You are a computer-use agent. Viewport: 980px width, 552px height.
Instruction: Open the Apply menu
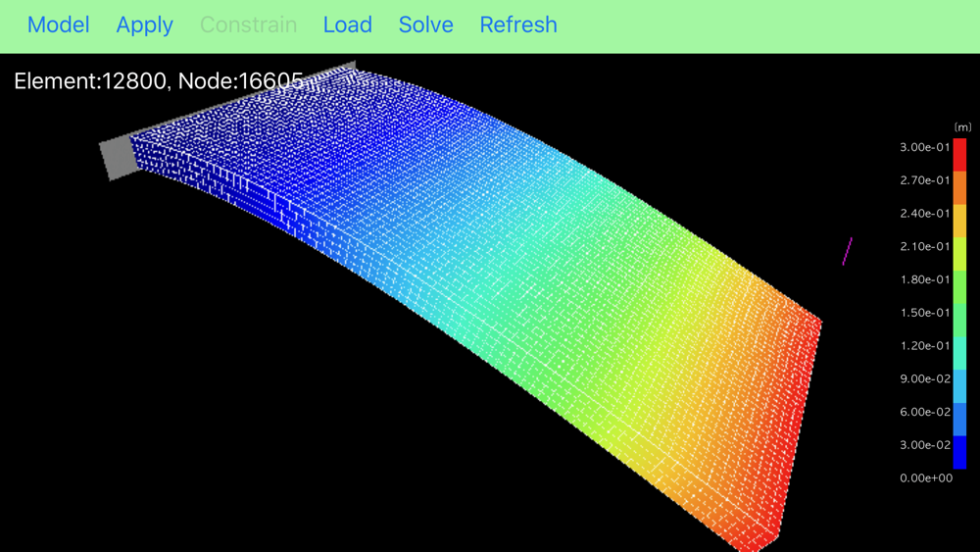144,25
